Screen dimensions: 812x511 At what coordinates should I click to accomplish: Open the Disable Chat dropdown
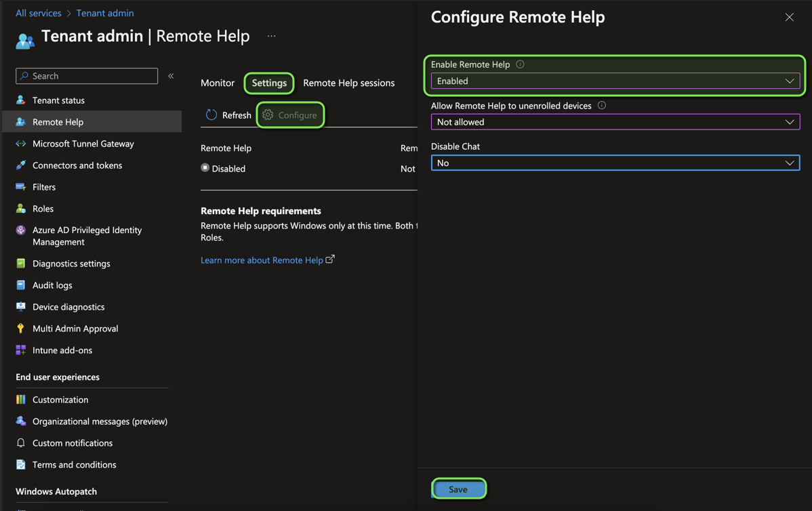614,163
